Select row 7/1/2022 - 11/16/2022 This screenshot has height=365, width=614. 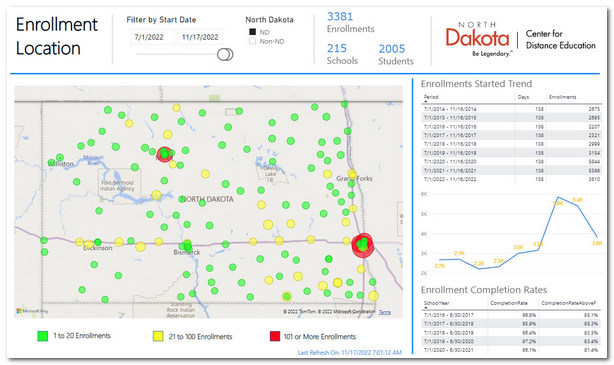point(511,179)
